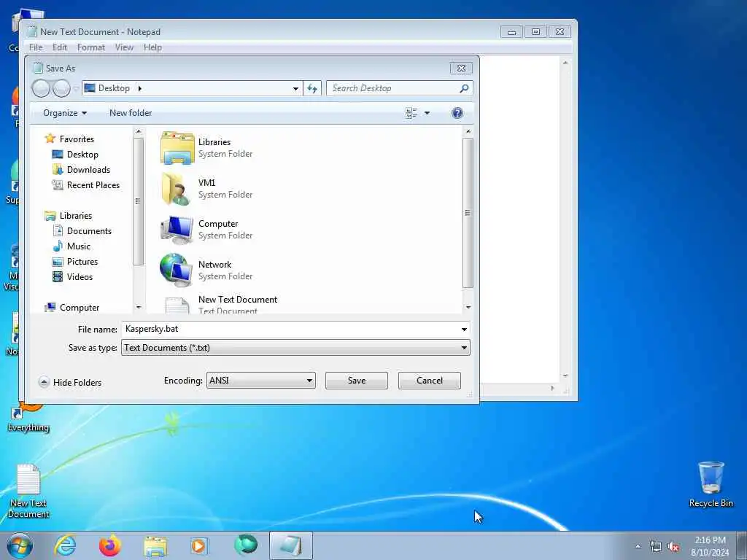Click the Save button
Screen dimensions: 747x560
click(356, 381)
